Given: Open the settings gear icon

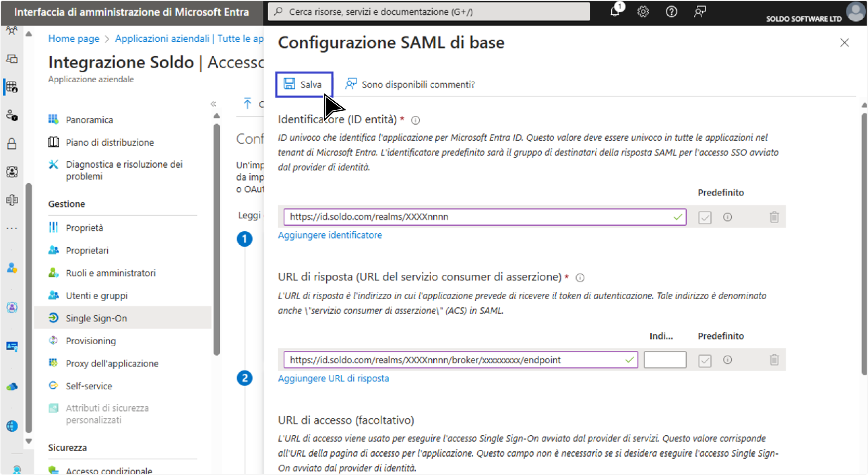Looking at the screenshot, I should (643, 12).
